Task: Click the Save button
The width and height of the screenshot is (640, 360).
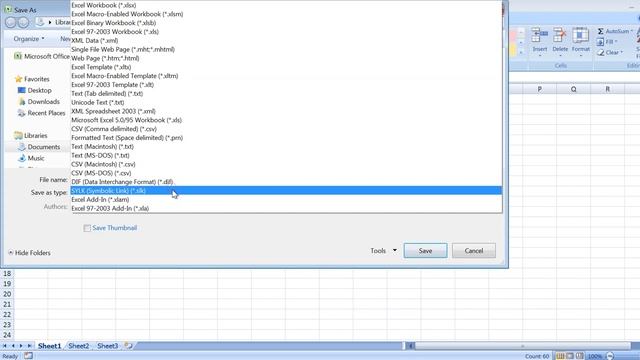Action: pyautogui.click(x=425, y=251)
